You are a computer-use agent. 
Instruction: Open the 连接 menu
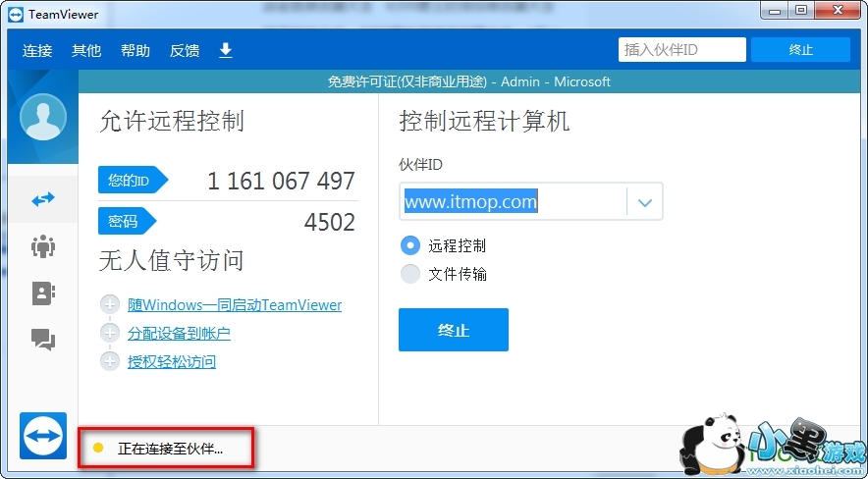click(x=37, y=50)
